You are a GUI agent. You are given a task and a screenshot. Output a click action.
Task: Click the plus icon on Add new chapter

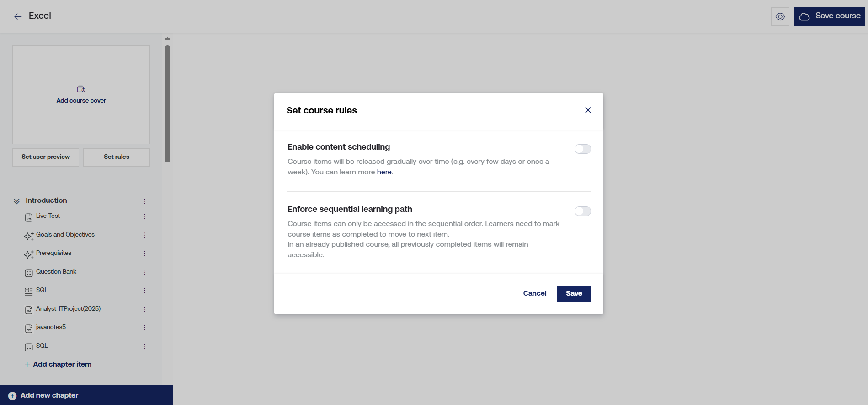(12, 396)
